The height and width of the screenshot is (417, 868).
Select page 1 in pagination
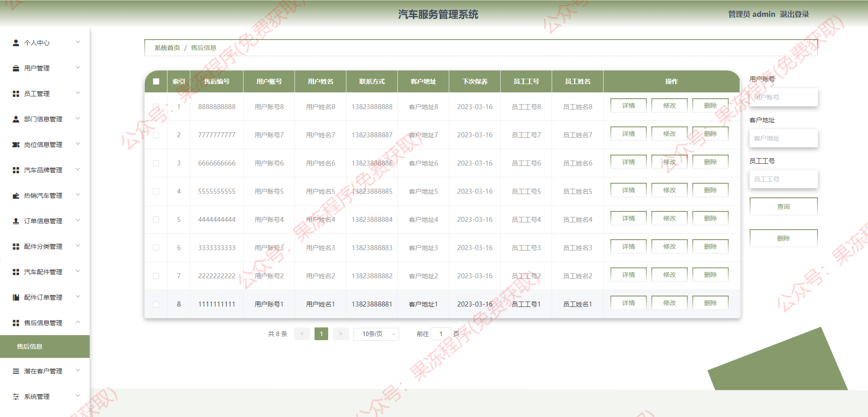[321, 334]
